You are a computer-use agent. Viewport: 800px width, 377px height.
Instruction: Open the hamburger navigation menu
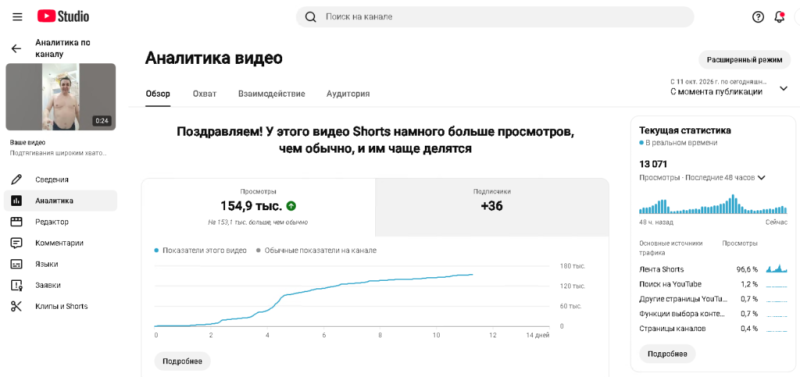[17, 17]
